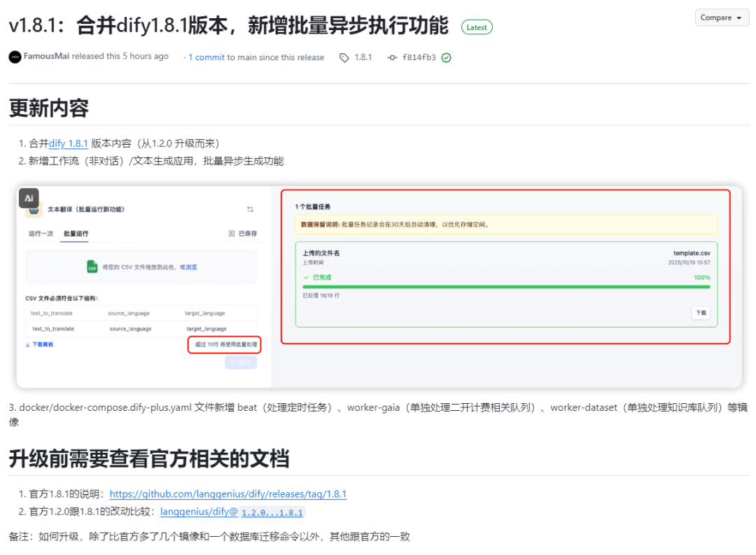756x555 pixels.
Task: Click the settings sliders icon beside app title
Action: click(x=250, y=209)
